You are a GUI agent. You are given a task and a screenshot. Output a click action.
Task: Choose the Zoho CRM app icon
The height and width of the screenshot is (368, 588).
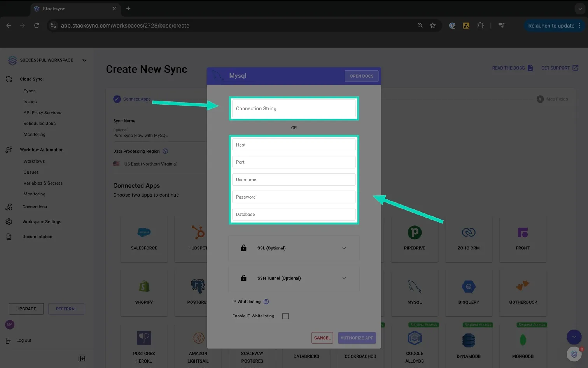[x=469, y=233]
